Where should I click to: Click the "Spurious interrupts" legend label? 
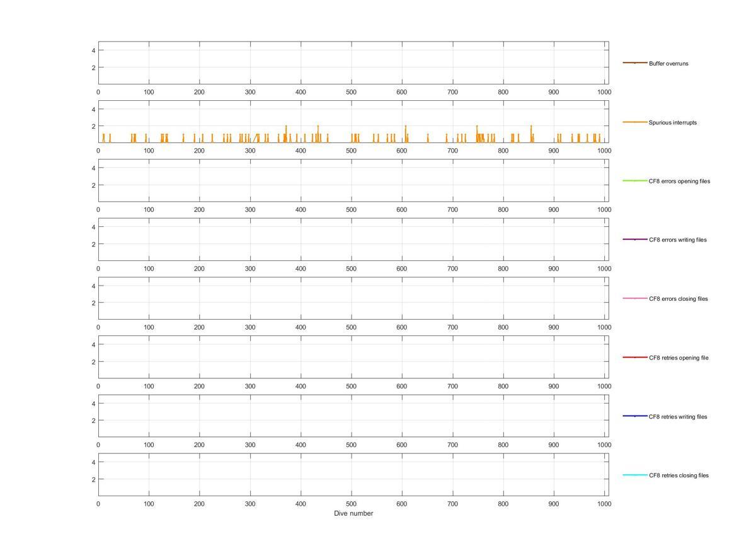(673, 122)
